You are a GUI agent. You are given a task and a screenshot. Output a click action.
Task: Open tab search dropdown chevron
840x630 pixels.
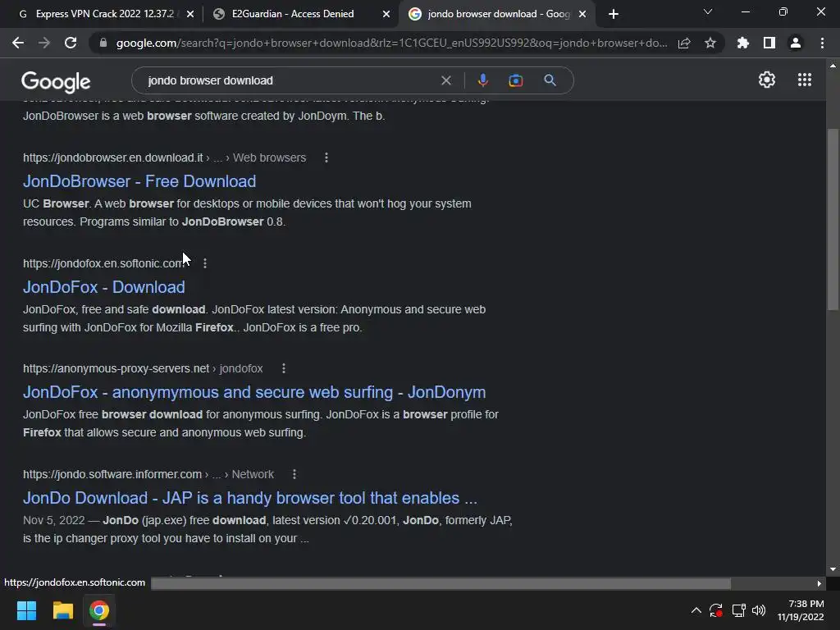pyautogui.click(x=708, y=11)
